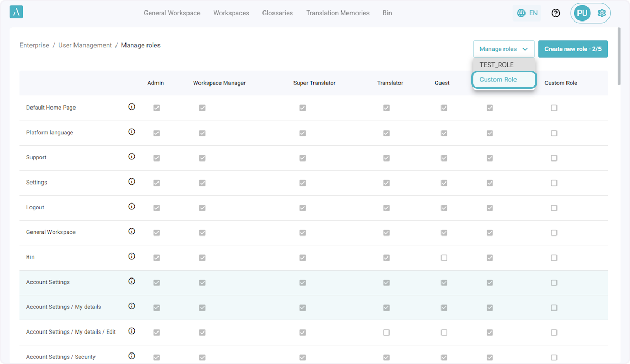Open the Glossaries menu item
630x364 pixels.
277,13
